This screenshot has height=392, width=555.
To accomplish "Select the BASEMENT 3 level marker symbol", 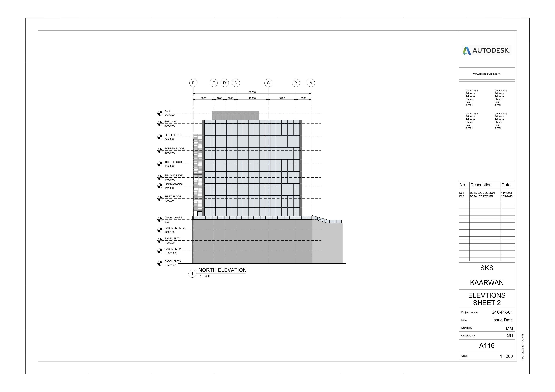I will click(160, 263).
